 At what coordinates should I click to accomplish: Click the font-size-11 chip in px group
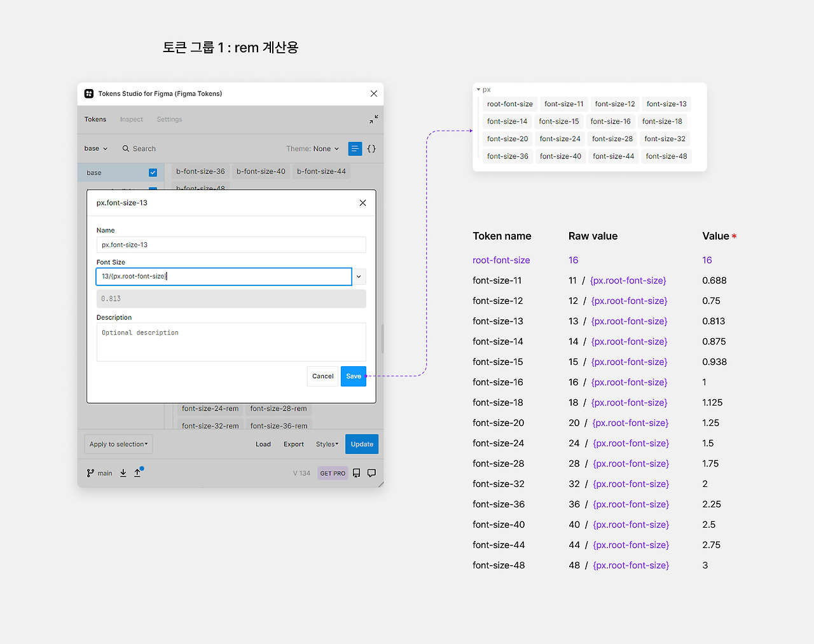(x=564, y=104)
